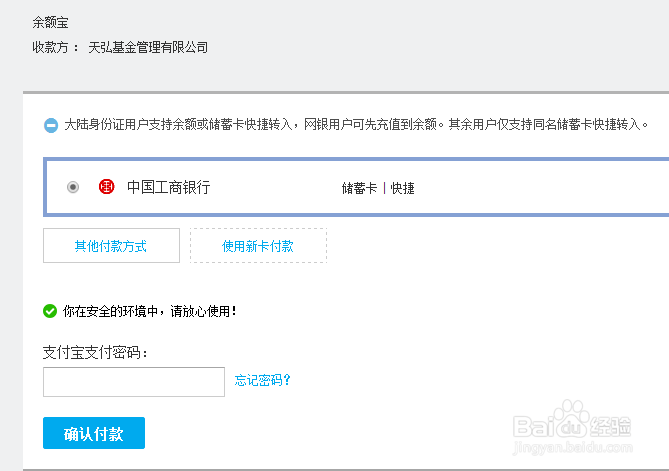Click the green security checkmark icon
The height and width of the screenshot is (471, 669).
(50, 311)
